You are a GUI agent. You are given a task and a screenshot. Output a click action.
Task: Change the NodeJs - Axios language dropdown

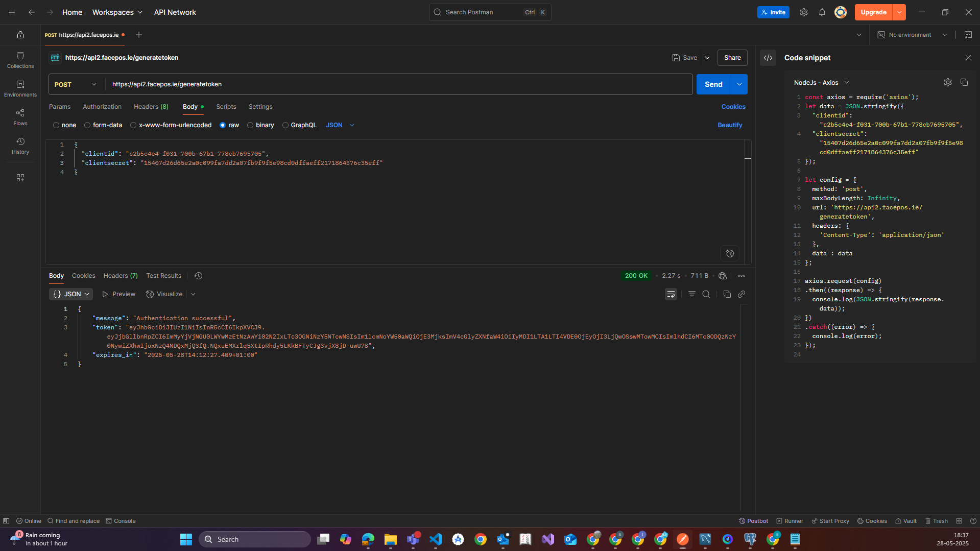coord(822,82)
